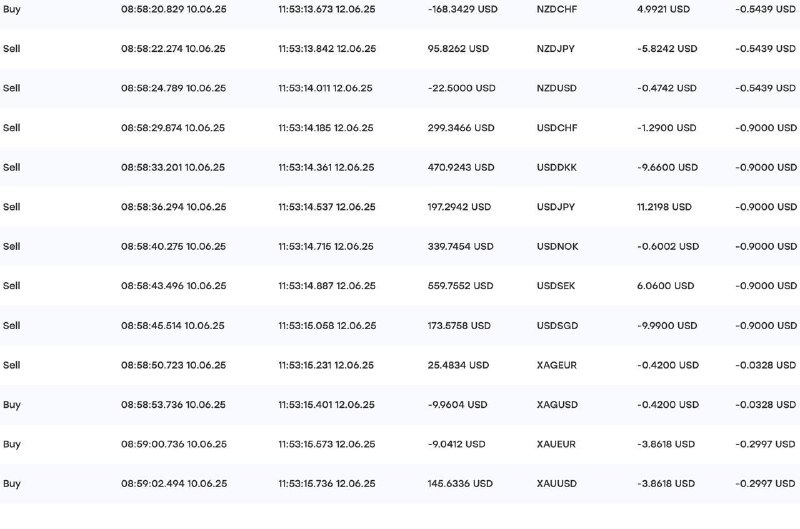Click the USDCHF symbol text
The width and height of the screenshot is (800, 529).
click(x=557, y=128)
